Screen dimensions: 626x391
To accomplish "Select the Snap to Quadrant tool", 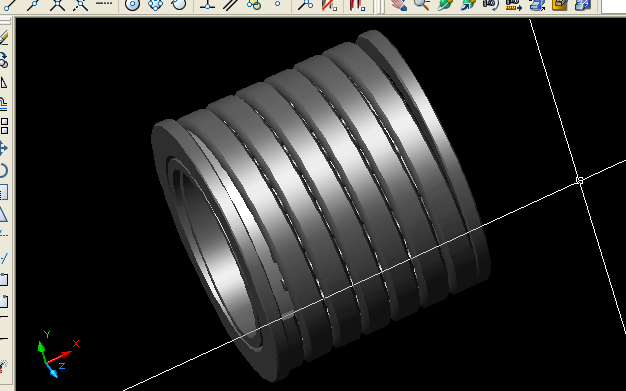I will tap(155, 5).
